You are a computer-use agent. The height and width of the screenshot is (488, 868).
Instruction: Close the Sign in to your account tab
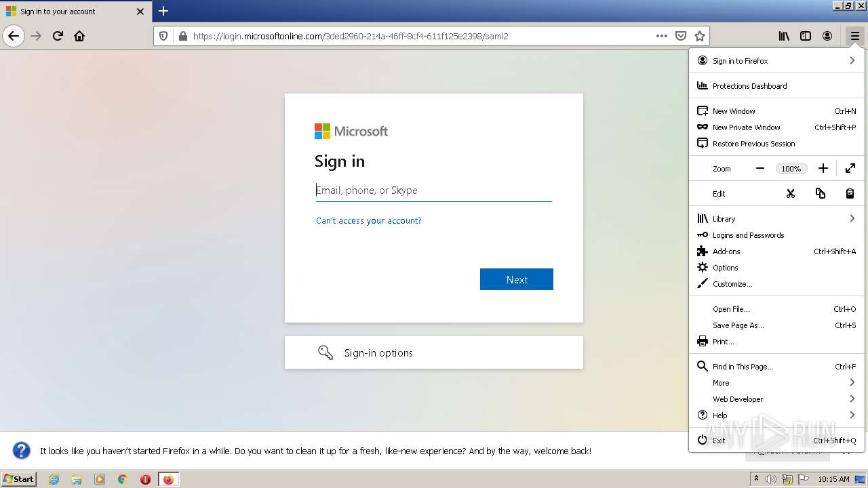coord(140,12)
